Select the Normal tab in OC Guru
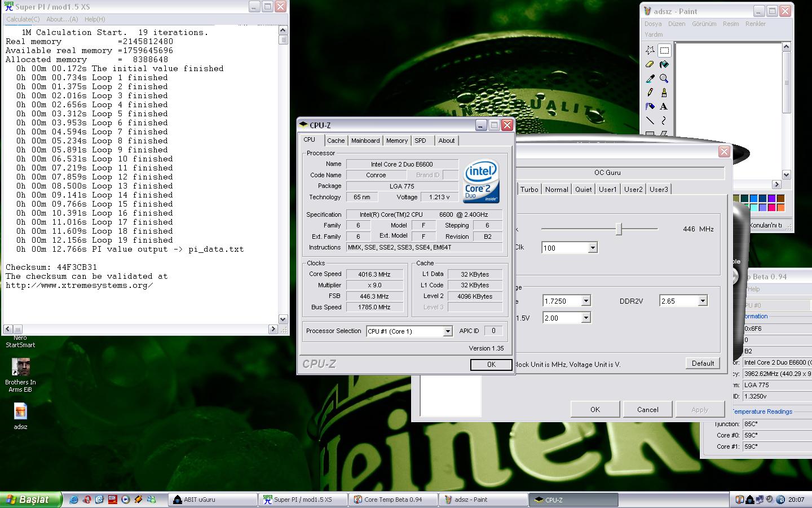Image resolution: width=812 pixels, height=508 pixels. 557,190
